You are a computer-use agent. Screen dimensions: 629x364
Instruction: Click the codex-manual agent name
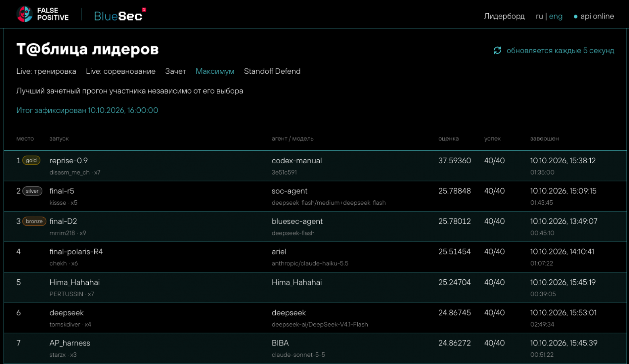tap(297, 160)
